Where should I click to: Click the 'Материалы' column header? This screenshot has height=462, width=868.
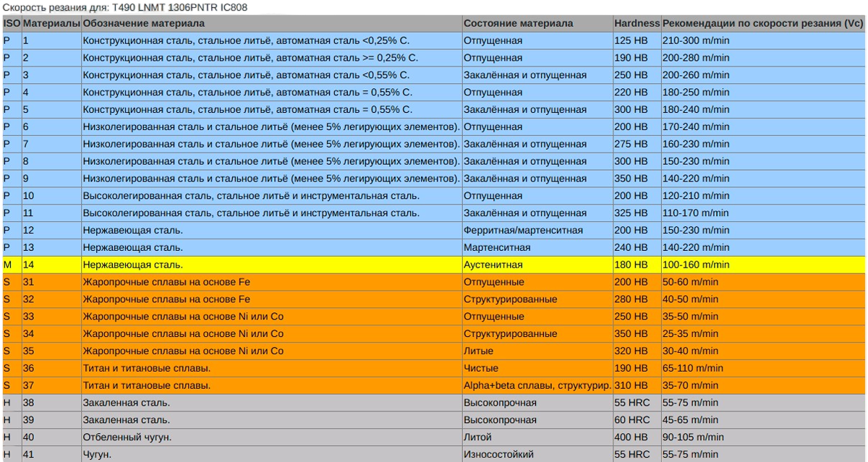[x=51, y=23]
